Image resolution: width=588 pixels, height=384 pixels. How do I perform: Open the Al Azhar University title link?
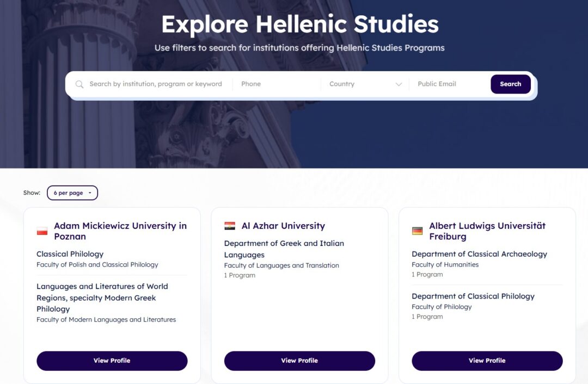coord(283,226)
